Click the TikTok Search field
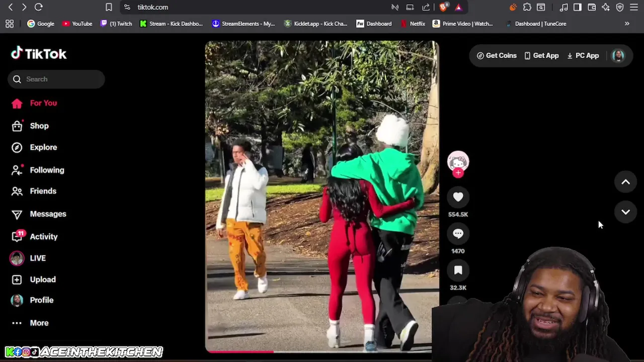 pos(56,79)
